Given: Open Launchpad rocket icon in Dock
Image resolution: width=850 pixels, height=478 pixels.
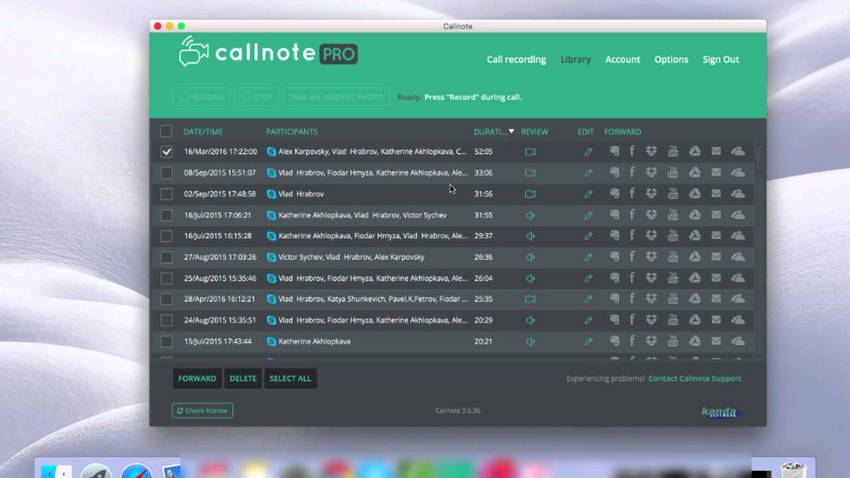Looking at the screenshot, I should coord(96,471).
